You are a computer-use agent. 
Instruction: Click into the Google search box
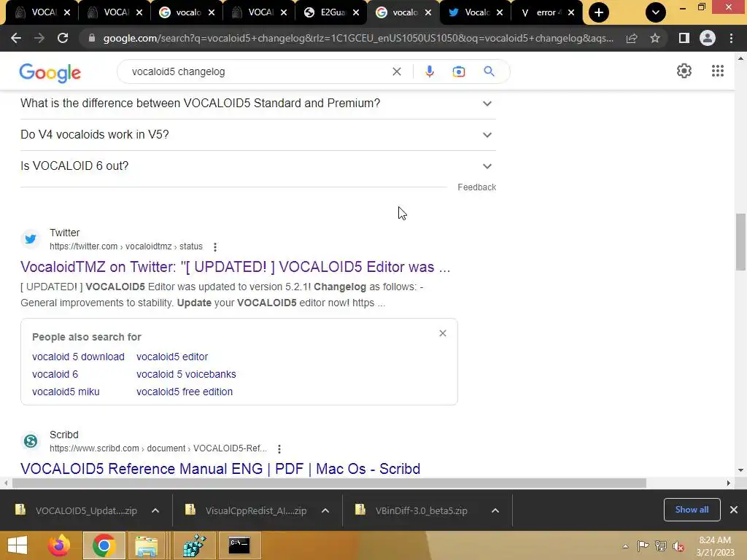pyautogui.click(x=258, y=71)
